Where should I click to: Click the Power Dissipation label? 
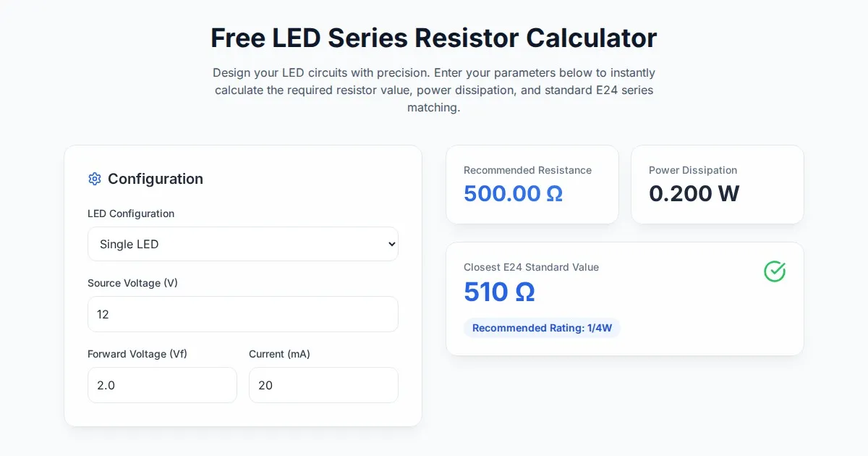[693, 170]
